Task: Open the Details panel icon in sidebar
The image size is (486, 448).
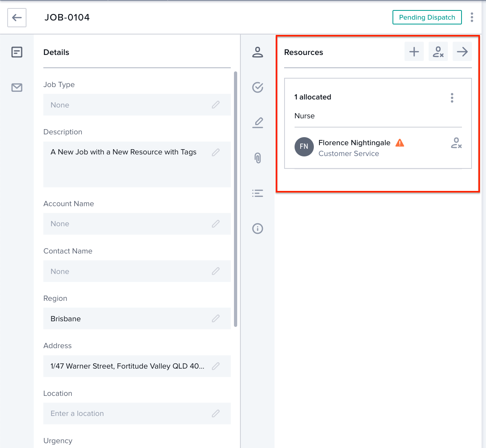Action: tap(16, 52)
